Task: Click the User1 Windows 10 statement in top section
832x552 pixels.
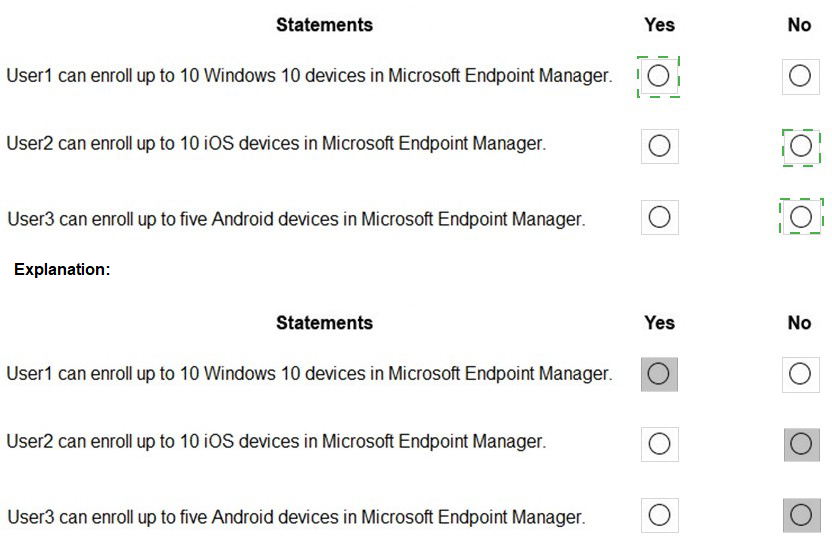Action: [308, 76]
